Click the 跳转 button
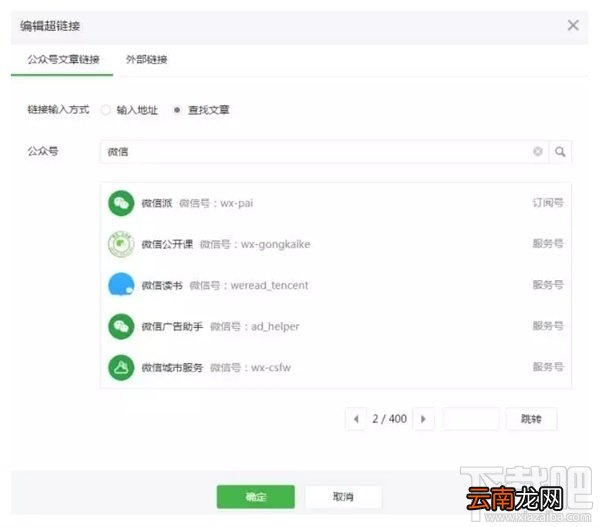The width and height of the screenshot is (600, 527). [532, 419]
